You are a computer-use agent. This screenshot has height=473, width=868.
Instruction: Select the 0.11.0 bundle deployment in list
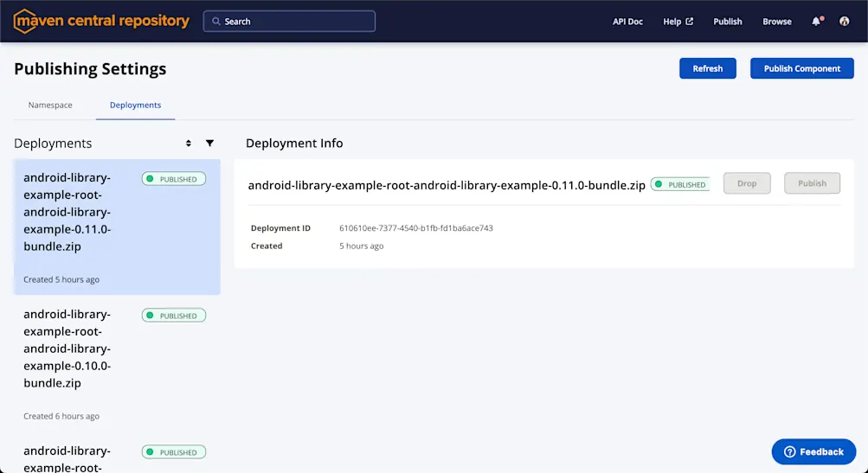(117, 227)
